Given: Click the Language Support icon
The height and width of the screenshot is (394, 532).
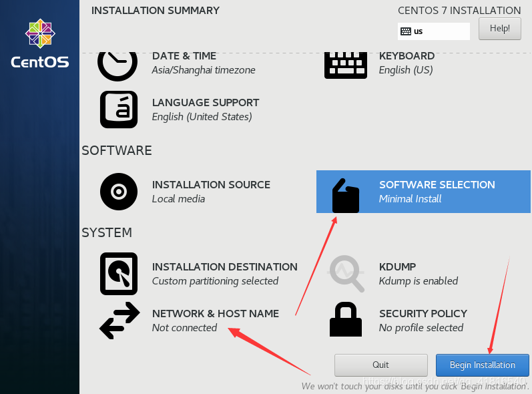Looking at the screenshot, I should tap(119, 110).
